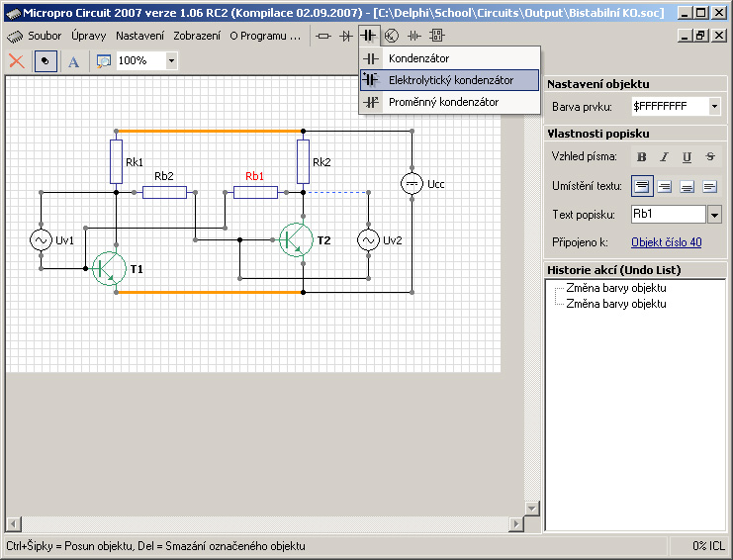Screen dimensions: 733x560
Task: Toggle bold font style for label
Action: (x=642, y=156)
